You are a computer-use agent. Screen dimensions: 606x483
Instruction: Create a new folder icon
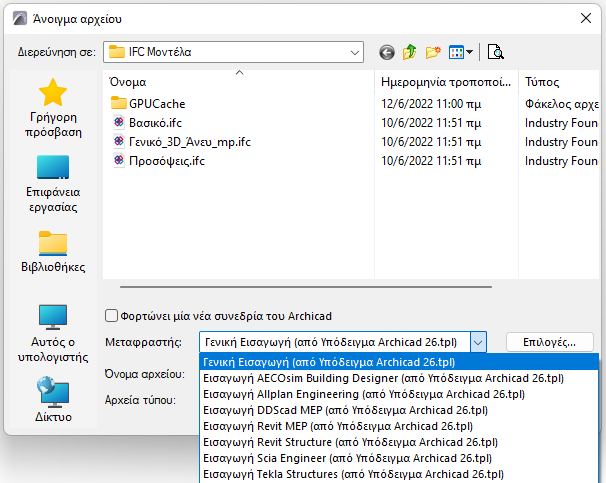(x=433, y=52)
